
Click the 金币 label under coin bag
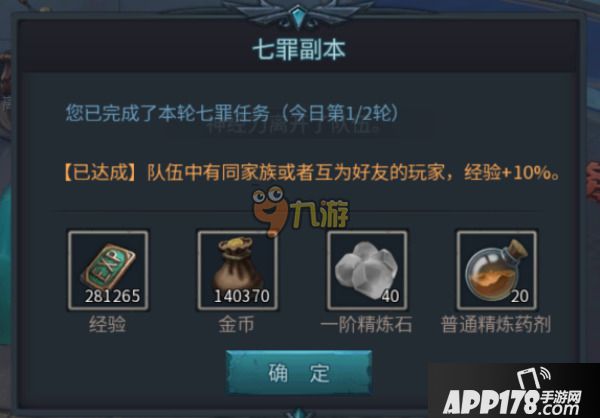coord(236,325)
